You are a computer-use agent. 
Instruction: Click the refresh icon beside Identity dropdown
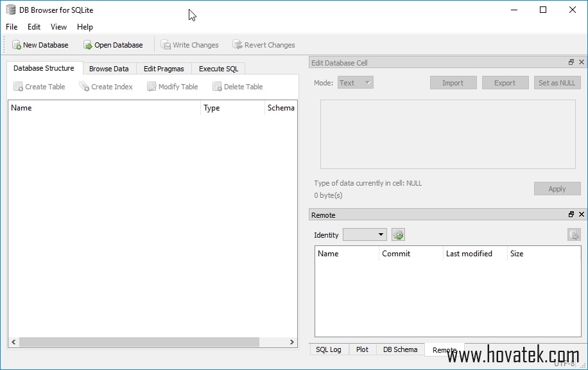[398, 235]
